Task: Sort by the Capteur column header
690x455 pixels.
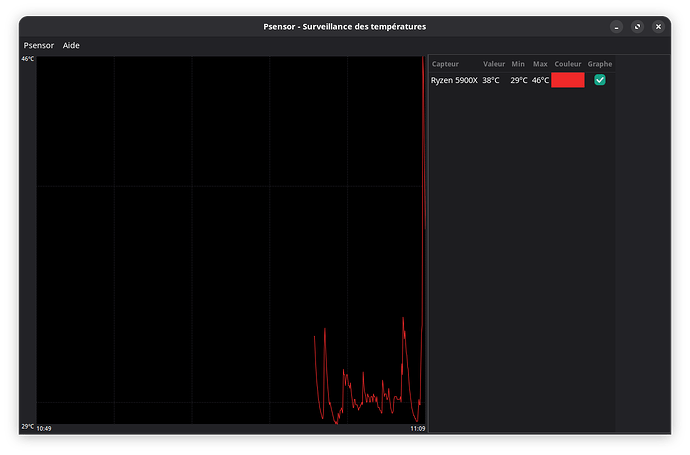Action: coord(445,64)
